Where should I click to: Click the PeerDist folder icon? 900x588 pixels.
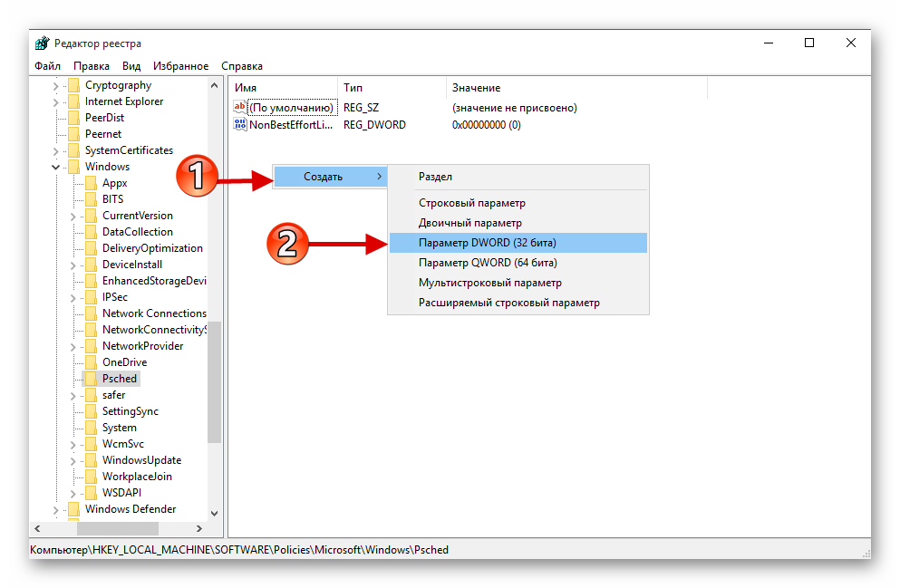tap(74, 118)
